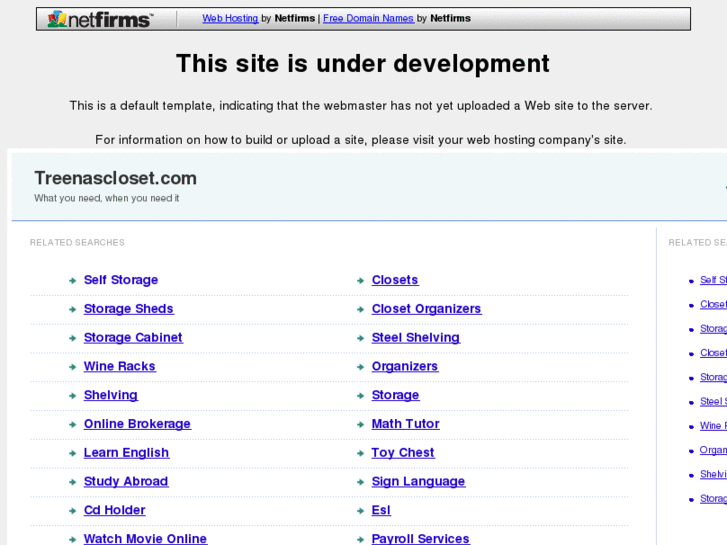Open the Web Hosting link

230,18
